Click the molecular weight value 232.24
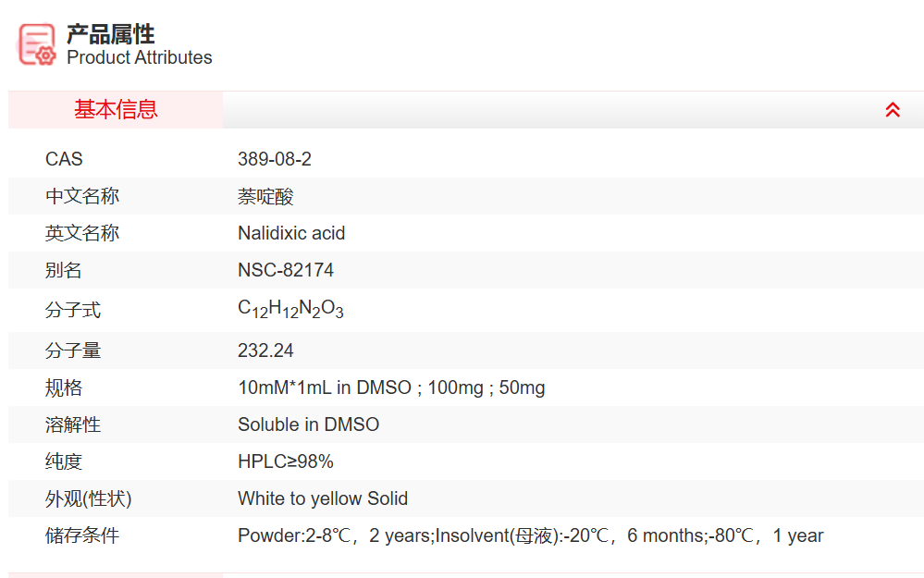The width and height of the screenshot is (924, 578). 265,350
